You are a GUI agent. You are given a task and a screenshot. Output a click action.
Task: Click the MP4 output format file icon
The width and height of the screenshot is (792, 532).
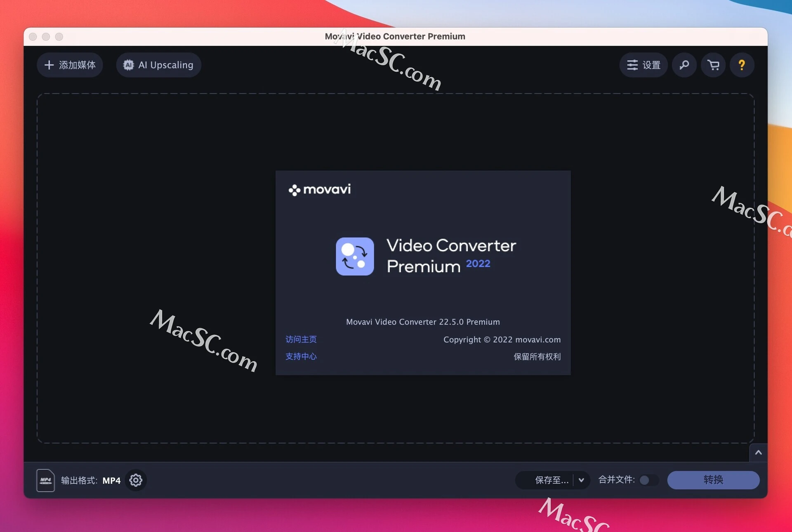(45, 480)
